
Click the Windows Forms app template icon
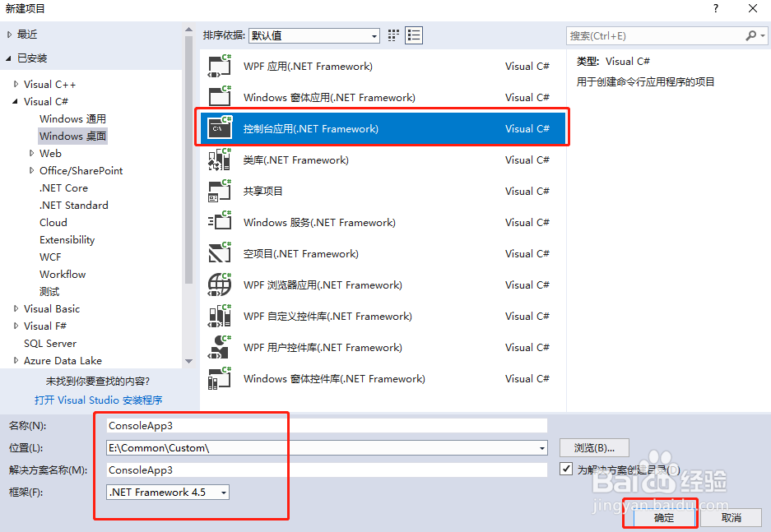[x=220, y=97]
